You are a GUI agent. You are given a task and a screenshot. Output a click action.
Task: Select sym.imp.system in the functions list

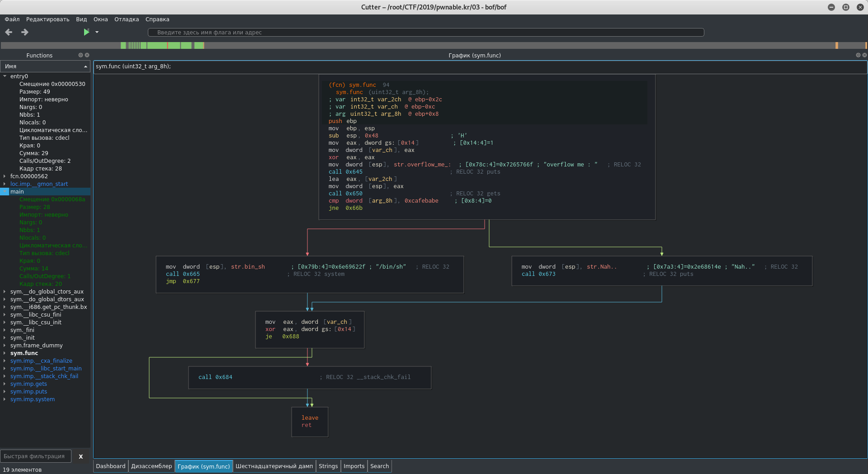33,399
